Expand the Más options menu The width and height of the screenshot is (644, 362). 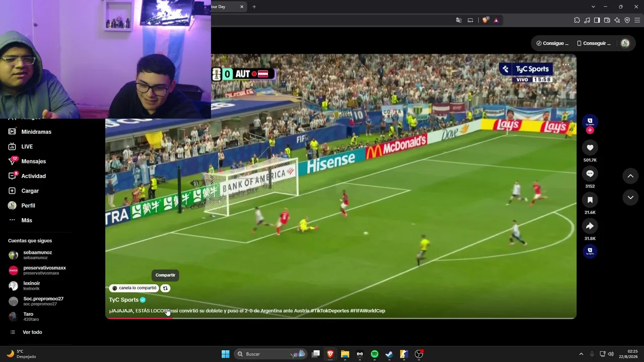(x=20, y=220)
